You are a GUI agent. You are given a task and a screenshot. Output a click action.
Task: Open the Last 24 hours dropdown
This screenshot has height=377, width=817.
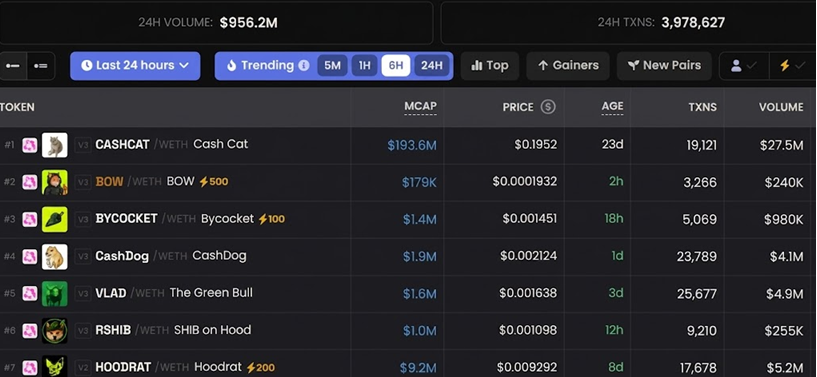tap(135, 66)
